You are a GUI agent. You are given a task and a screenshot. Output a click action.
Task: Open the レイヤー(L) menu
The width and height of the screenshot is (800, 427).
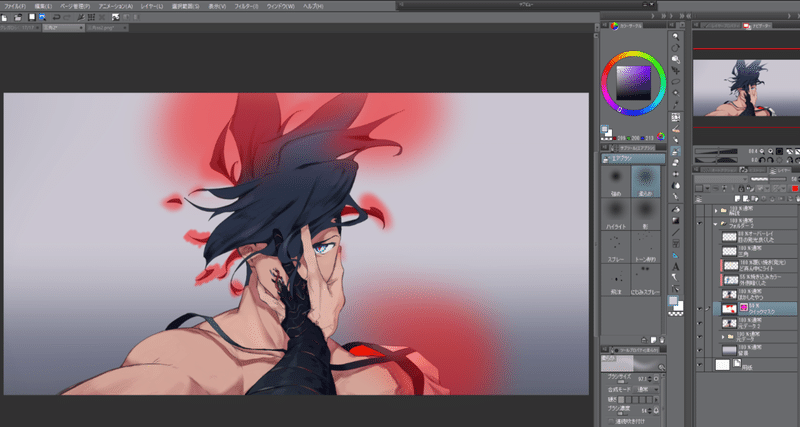click(152, 6)
